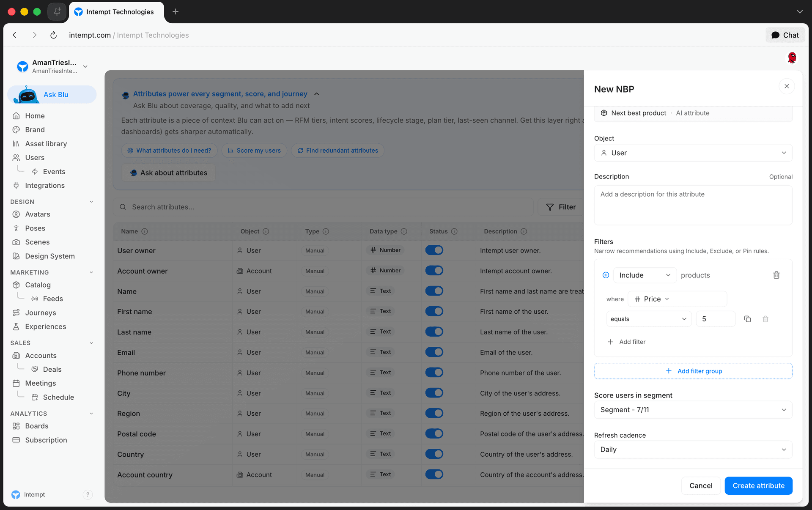Duplicate the Price equals filter row
Image resolution: width=812 pixels, height=510 pixels.
click(x=747, y=319)
